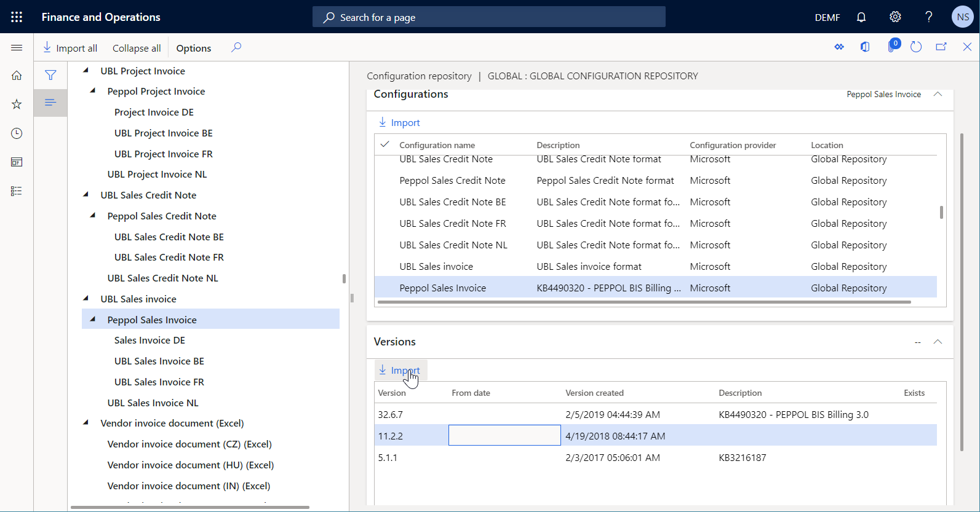Select UBL Sales Credit Note BE grid row
This screenshot has width=980, height=512.
(656, 202)
